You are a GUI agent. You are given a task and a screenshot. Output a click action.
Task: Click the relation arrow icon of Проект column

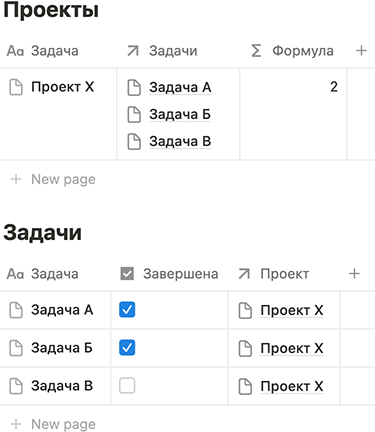point(244,274)
